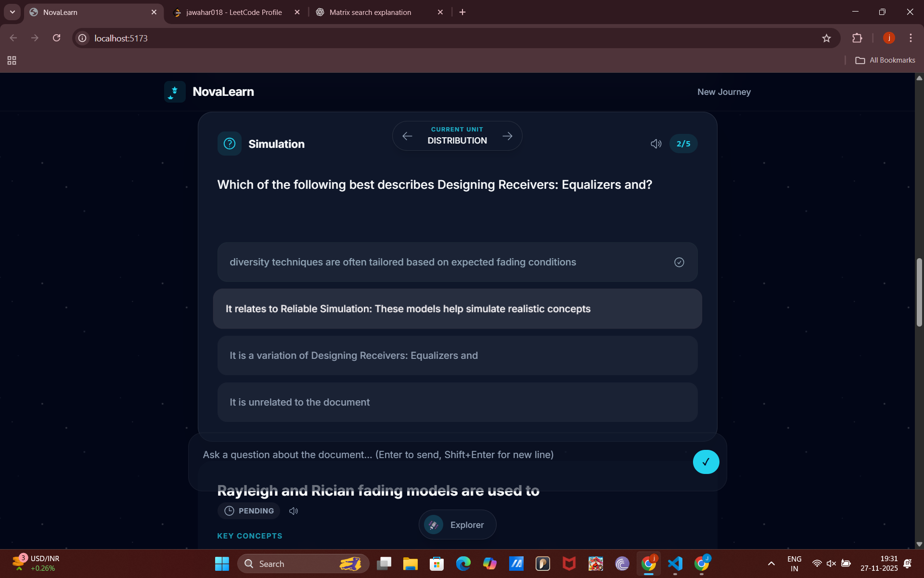Play question audio with speaker icon
This screenshot has height=578, width=924.
coord(655,144)
